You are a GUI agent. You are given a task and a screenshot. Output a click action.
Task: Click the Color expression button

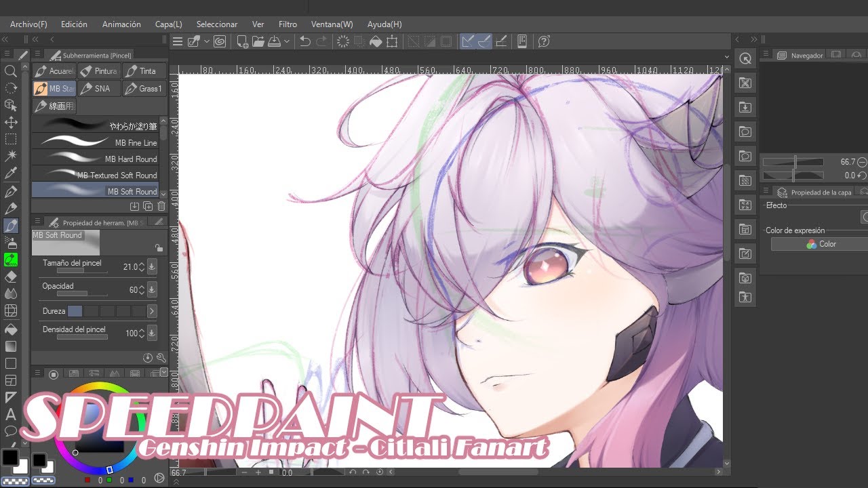click(821, 244)
